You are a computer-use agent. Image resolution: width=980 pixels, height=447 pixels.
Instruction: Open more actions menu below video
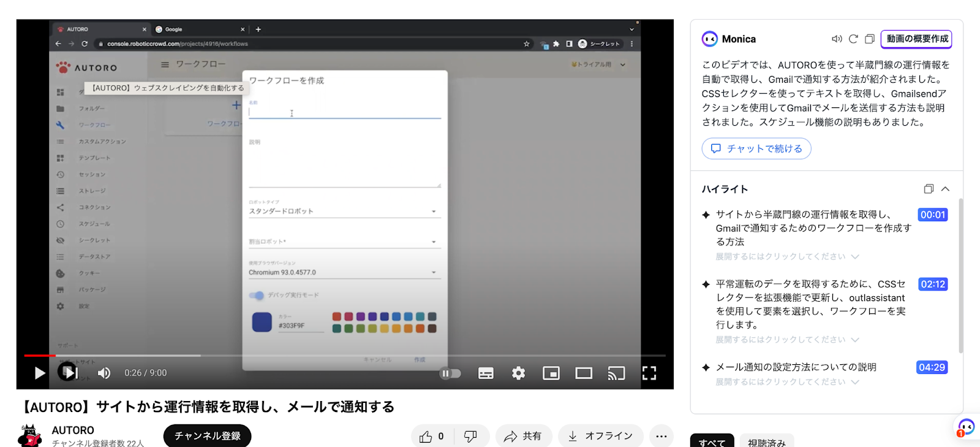point(661,436)
